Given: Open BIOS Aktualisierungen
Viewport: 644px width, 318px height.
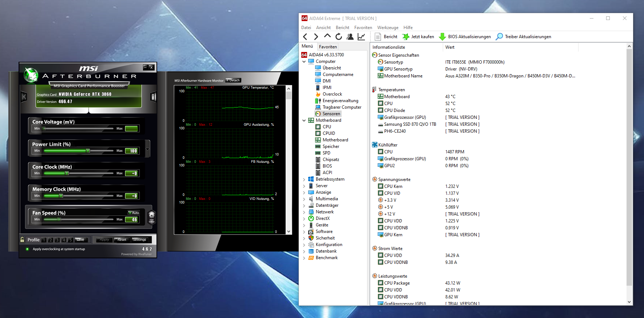Looking at the screenshot, I should pyautogui.click(x=465, y=37).
